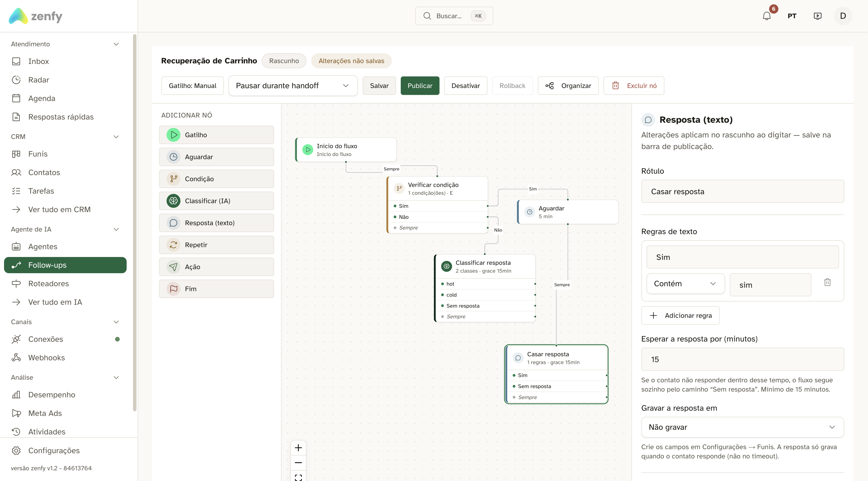Screen dimensions: 868x481
Task: Add a Gatilho node from palette
Action: [216, 135]
